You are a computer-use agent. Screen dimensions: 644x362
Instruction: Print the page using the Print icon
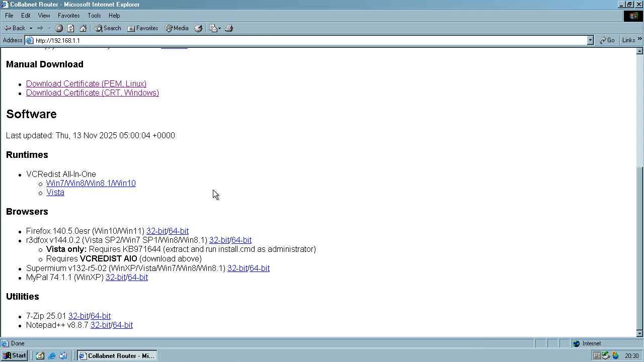point(229,28)
